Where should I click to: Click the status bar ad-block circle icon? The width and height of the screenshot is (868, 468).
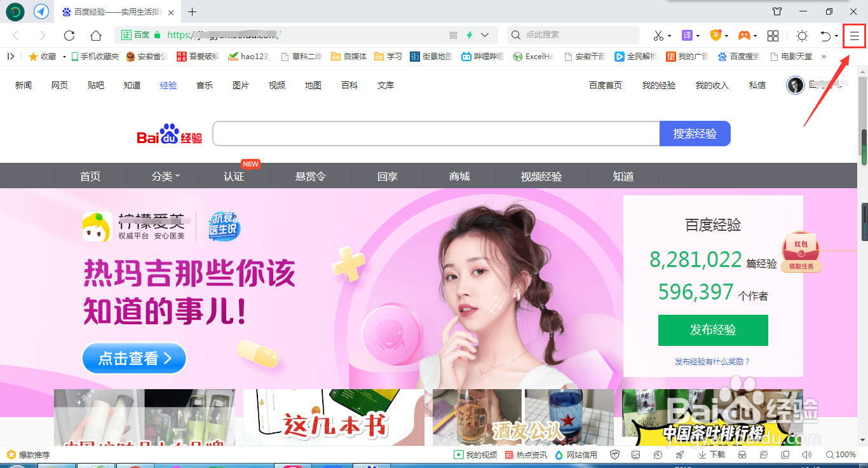[x=658, y=455]
